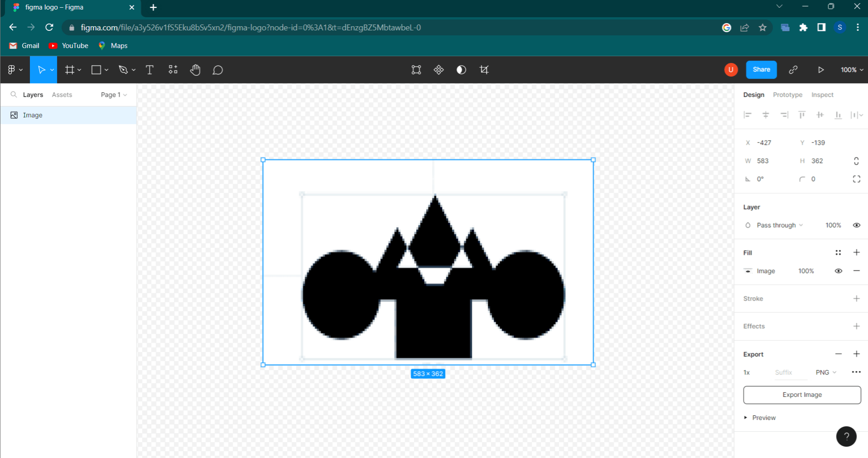Open Pass through blend mode dropdown
Image resolution: width=868 pixels, height=458 pixels.
tap(780, 225)
